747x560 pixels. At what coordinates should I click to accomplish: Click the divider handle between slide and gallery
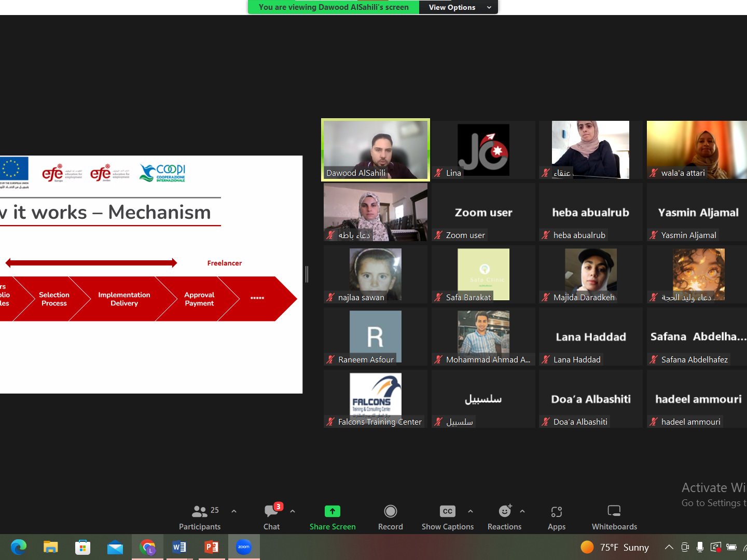point(307,274)
